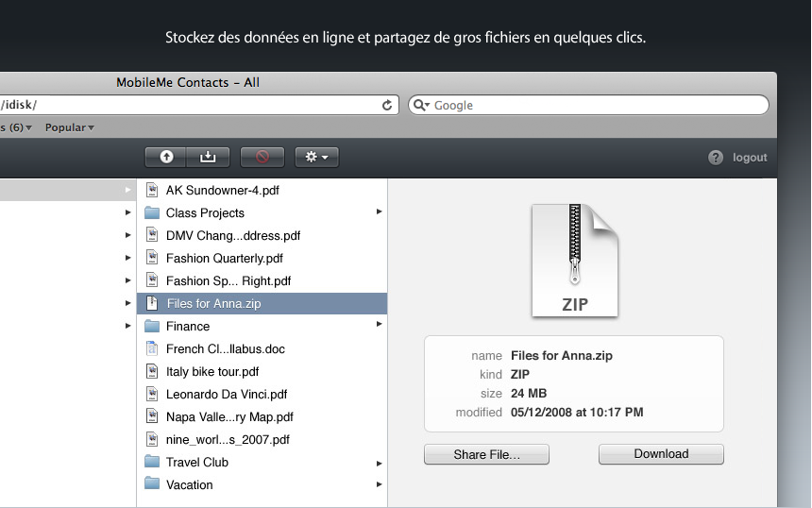Screen dimensions: 812x508
Task: Expand Travel Club using its arrow
Action: tap(379, 464)
